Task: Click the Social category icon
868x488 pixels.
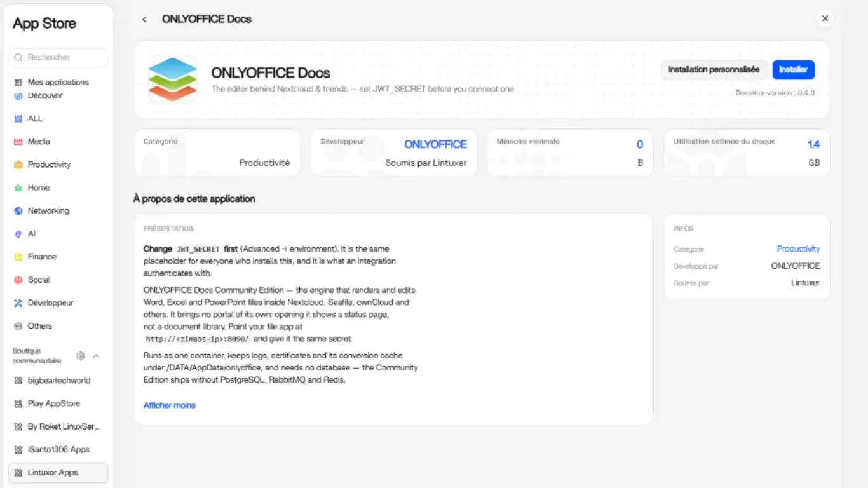Action: 18,280
